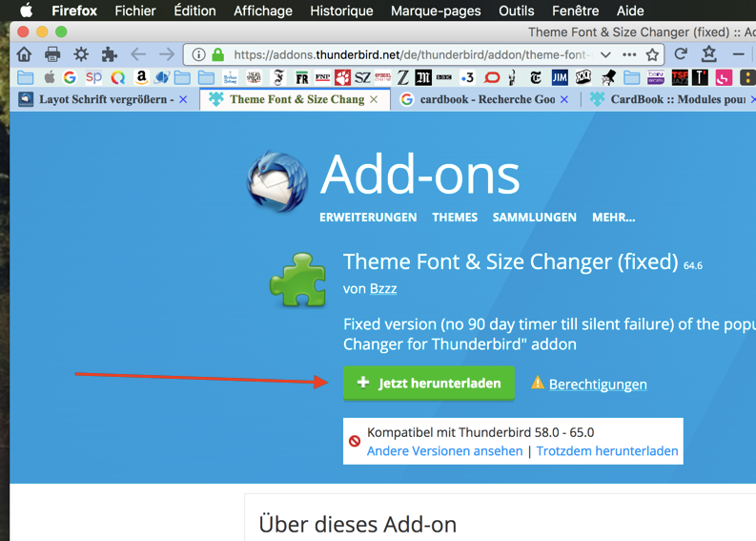Open the JIM bookmark
The width and height of the screenshot is (756, 541).
coord(560,77)
